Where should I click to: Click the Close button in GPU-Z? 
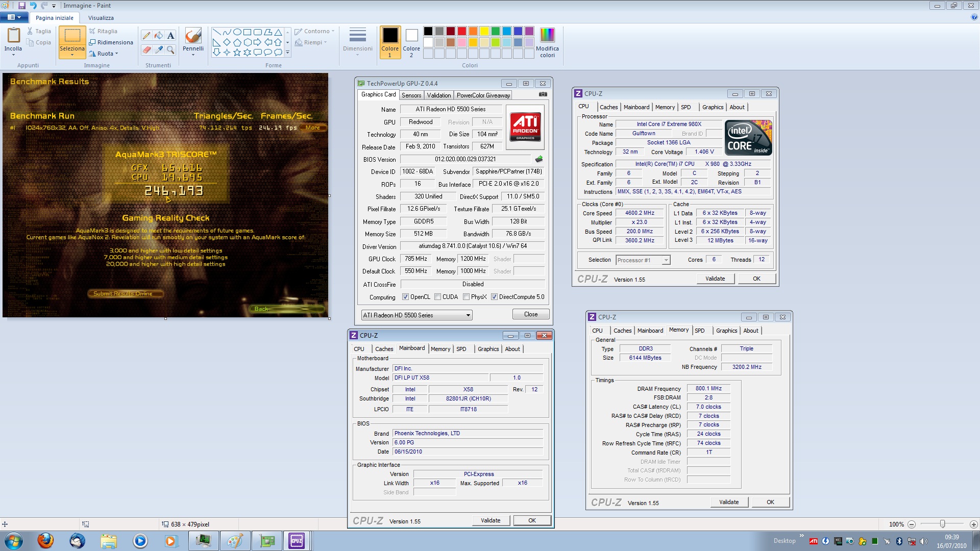[530, 314]
